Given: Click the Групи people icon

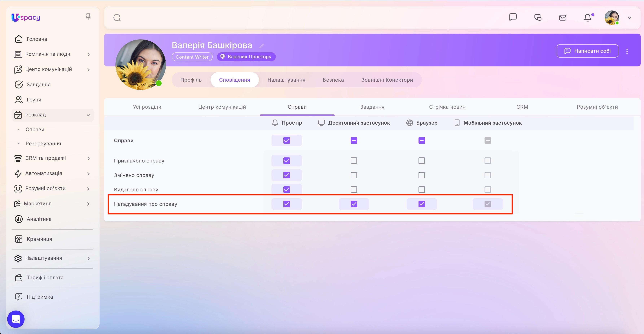Looking at the screenshot, I should coord(19,100).
